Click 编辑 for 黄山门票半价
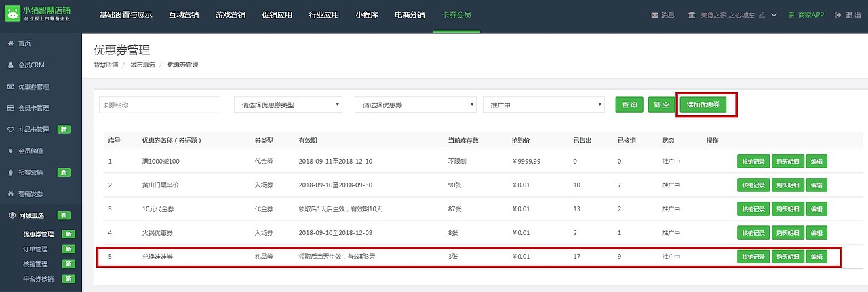The image size is (868, 292). [816, 185]
